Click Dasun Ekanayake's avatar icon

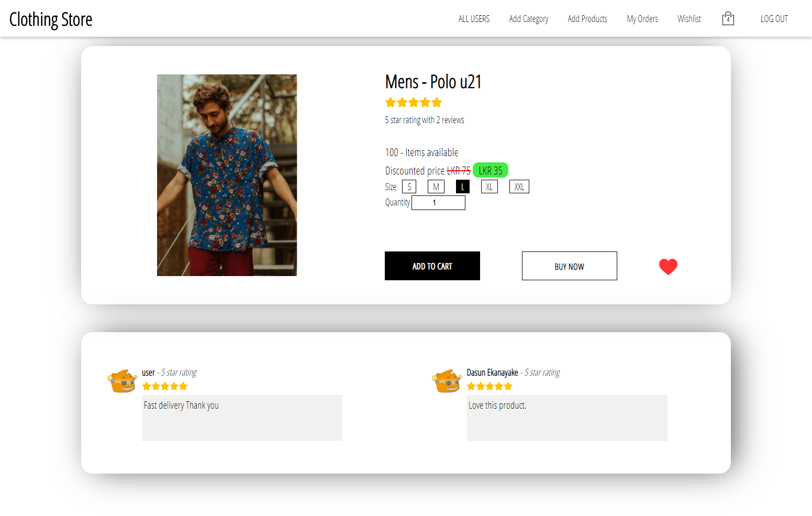tap(447, 381)
